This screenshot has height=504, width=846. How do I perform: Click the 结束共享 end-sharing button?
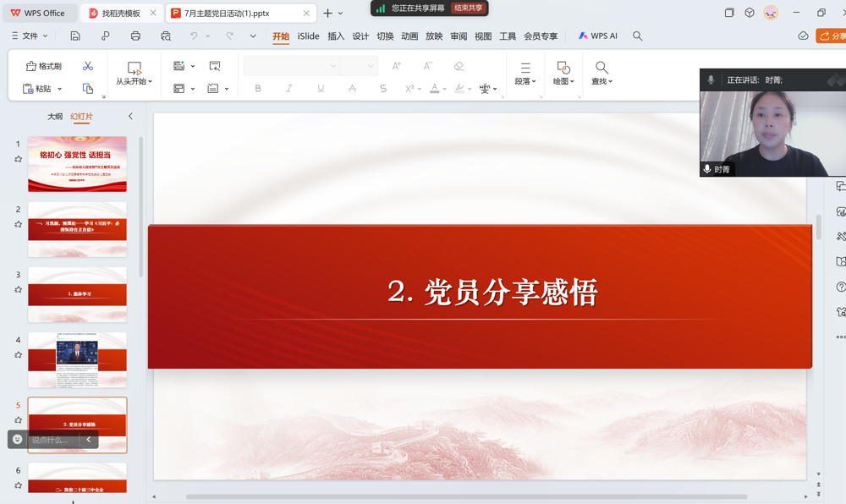[x=468, y=8]
